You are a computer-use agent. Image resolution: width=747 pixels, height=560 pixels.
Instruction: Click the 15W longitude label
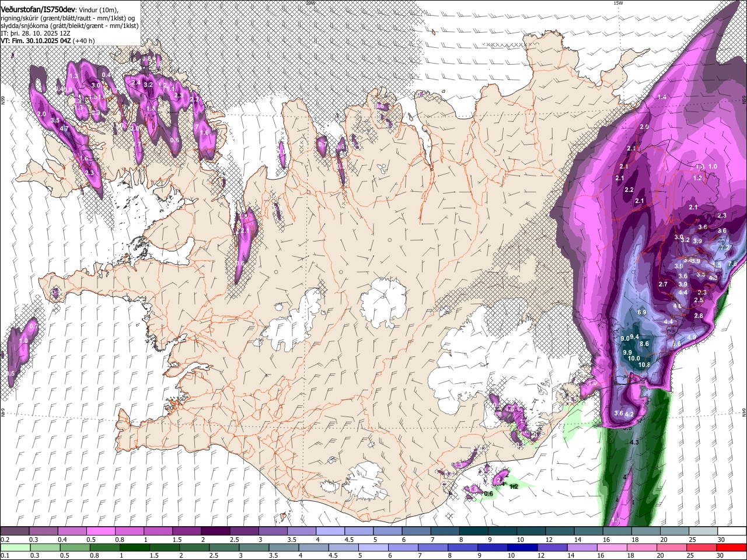tap(618, 3)
